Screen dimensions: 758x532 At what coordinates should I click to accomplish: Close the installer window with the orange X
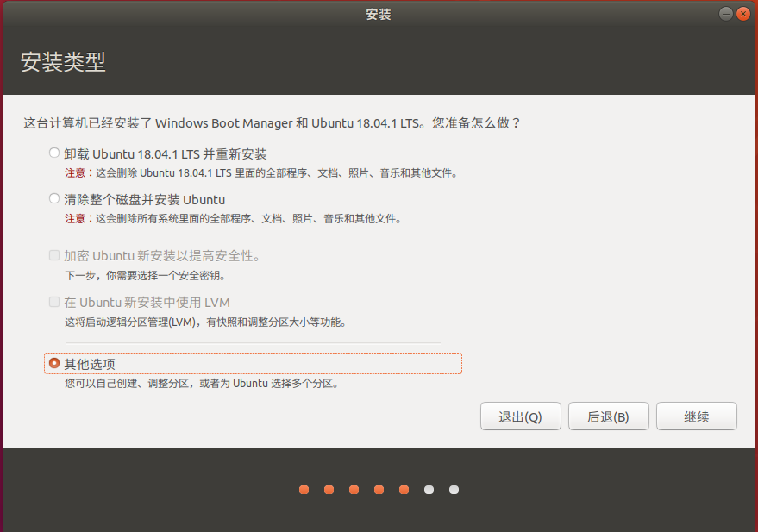[x=743, y=14]
